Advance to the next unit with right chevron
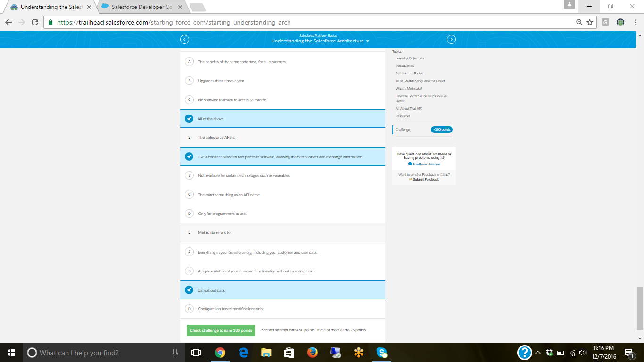Screen dimensions: 644x362 click(451, 39)
